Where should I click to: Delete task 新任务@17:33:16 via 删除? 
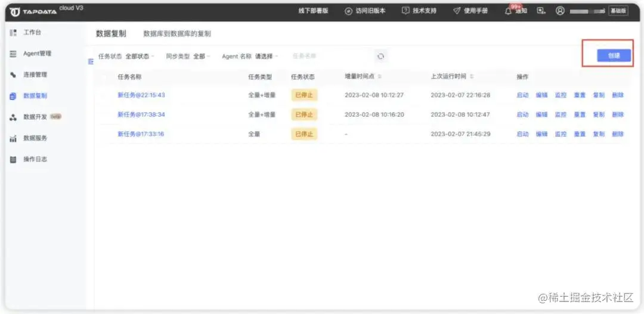(x=618, y=134)
